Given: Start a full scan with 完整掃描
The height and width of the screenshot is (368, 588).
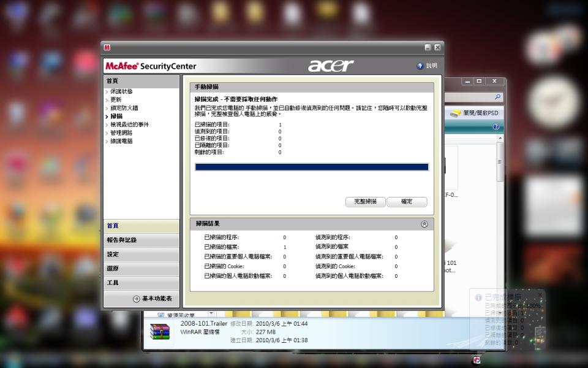Looking at the screenshot, I should (365, 202).
